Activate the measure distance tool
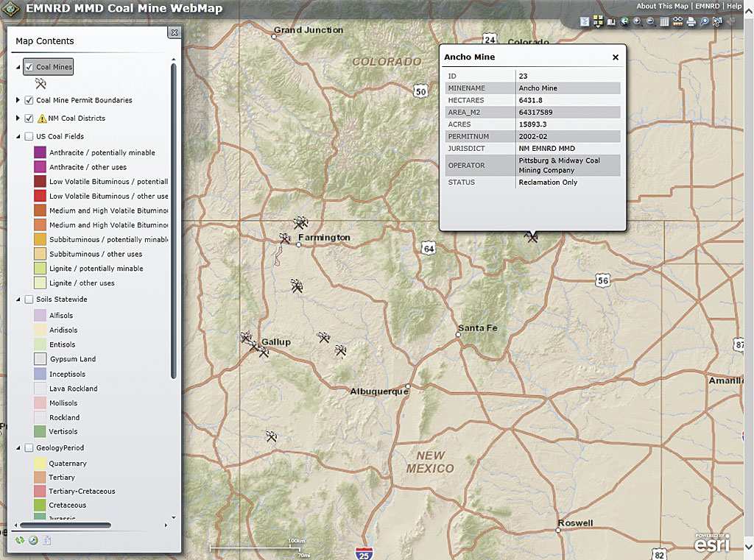Viewport: 754px width, 560px height. (x=677, y=21)
